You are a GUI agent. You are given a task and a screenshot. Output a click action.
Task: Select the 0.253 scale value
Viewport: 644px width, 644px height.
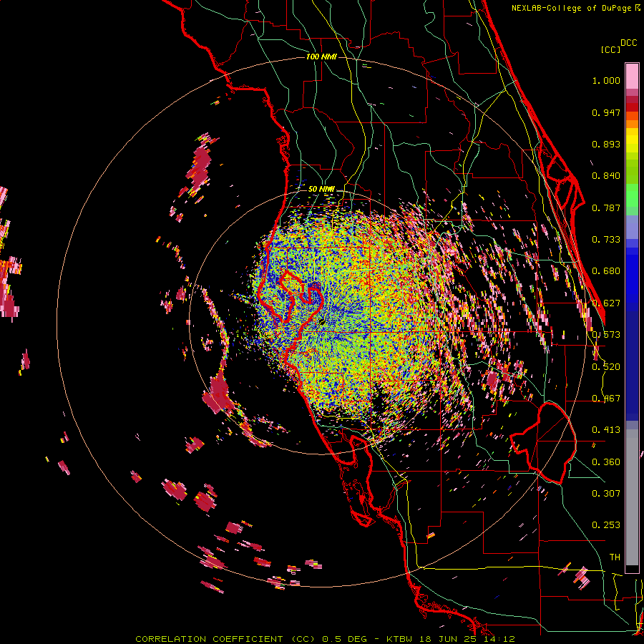click(x=606, y=525)
